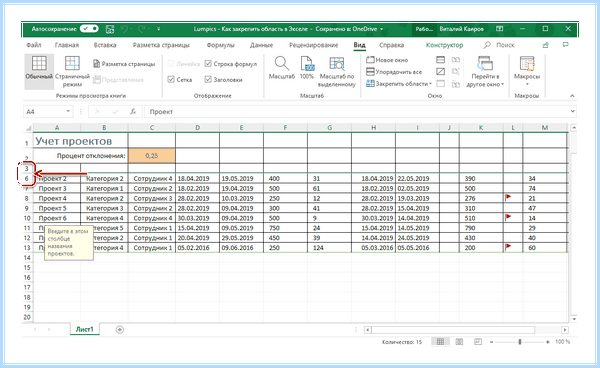This screenshot has height=368, width=600.
Task: Click the Поиск search box
Action: (x=499, y=45)
